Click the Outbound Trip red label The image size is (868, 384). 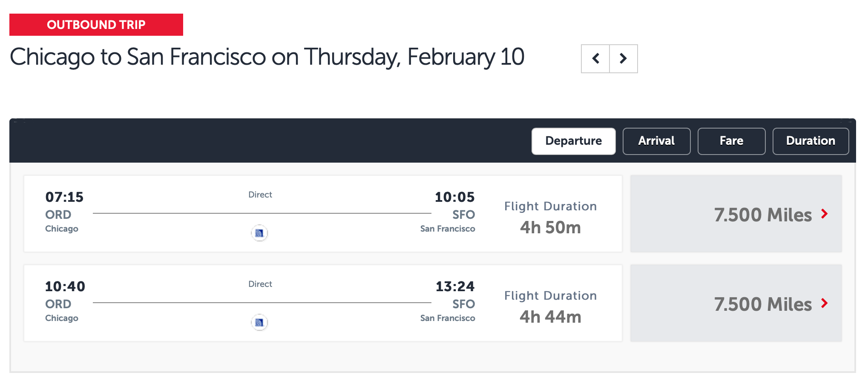[96, 25]
